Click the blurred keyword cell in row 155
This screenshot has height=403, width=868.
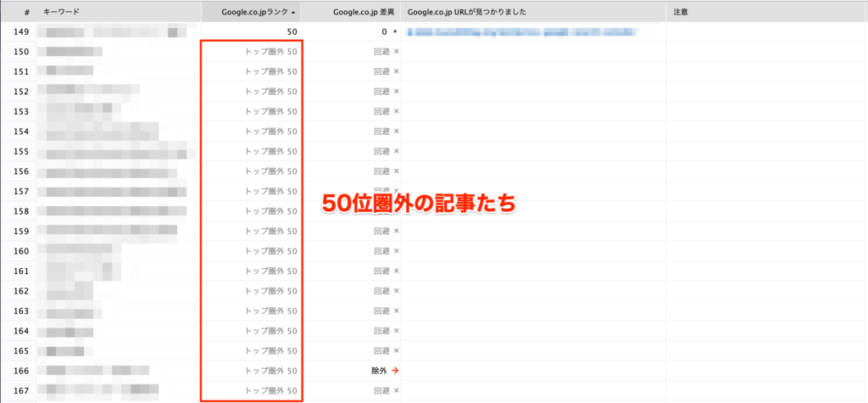click(117, 151)
